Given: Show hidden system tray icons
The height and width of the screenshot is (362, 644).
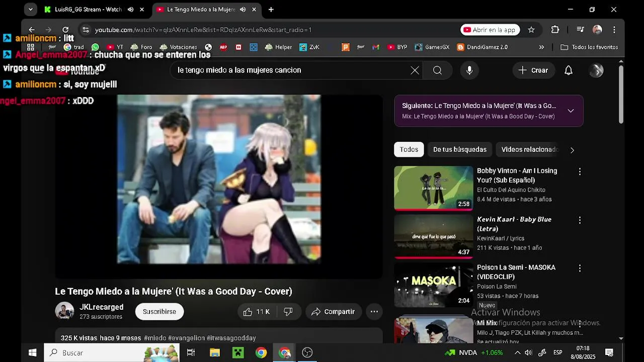Looking at the screenshot, I should coord(517,352).
